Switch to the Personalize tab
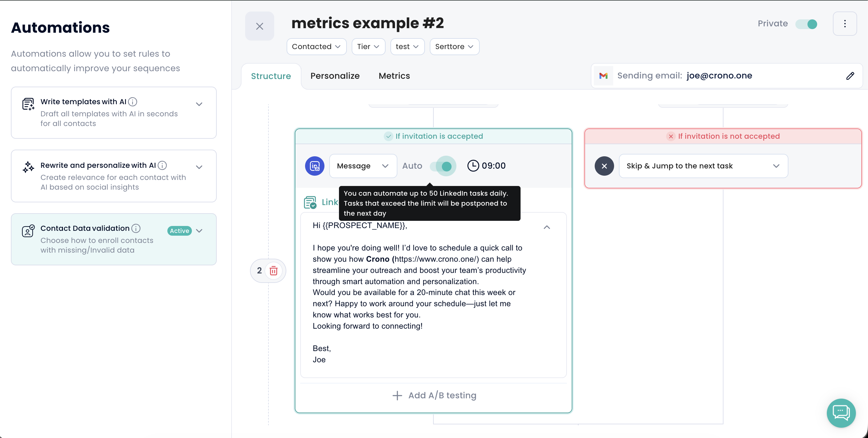868x438 pixels. [335, 76]
